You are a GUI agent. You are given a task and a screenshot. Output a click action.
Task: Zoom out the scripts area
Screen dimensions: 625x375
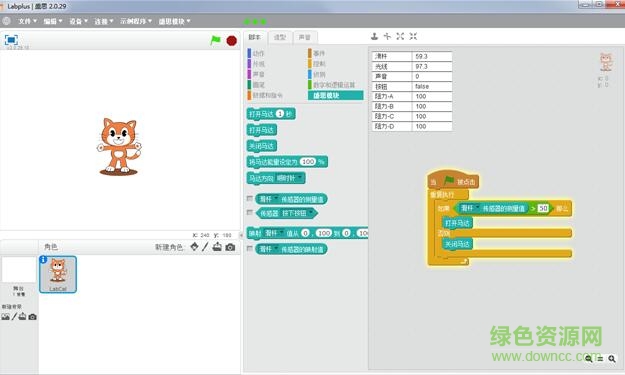(589, 359)
